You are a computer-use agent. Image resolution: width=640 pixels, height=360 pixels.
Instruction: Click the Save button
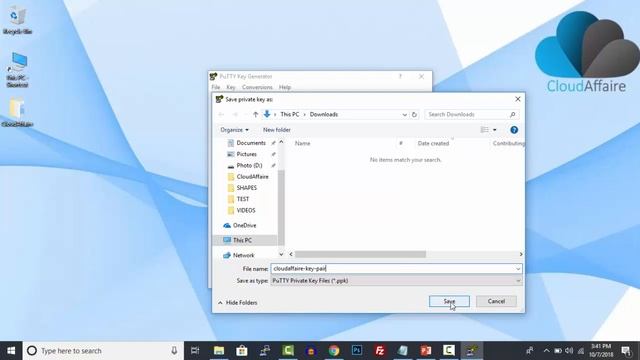click(449, 301)
